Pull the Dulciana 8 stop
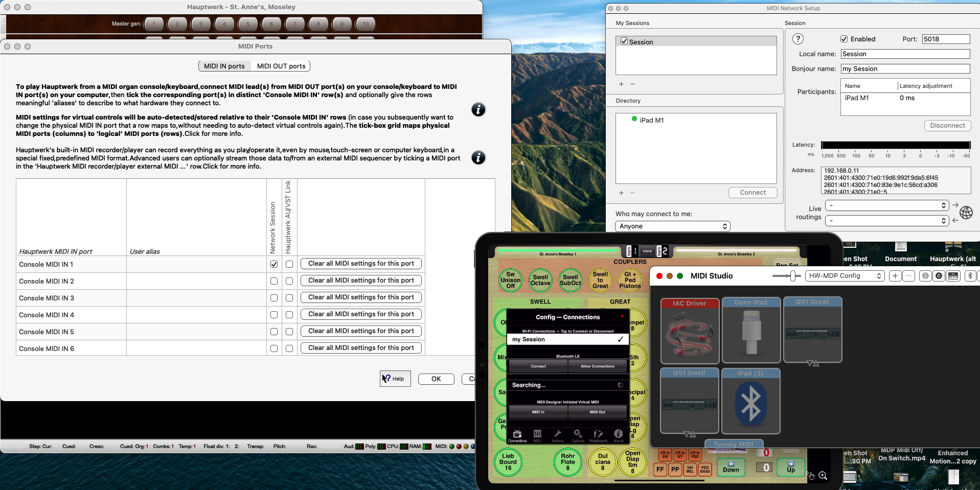Viewport: 980px width, 490px height. [x=603, y=462]
